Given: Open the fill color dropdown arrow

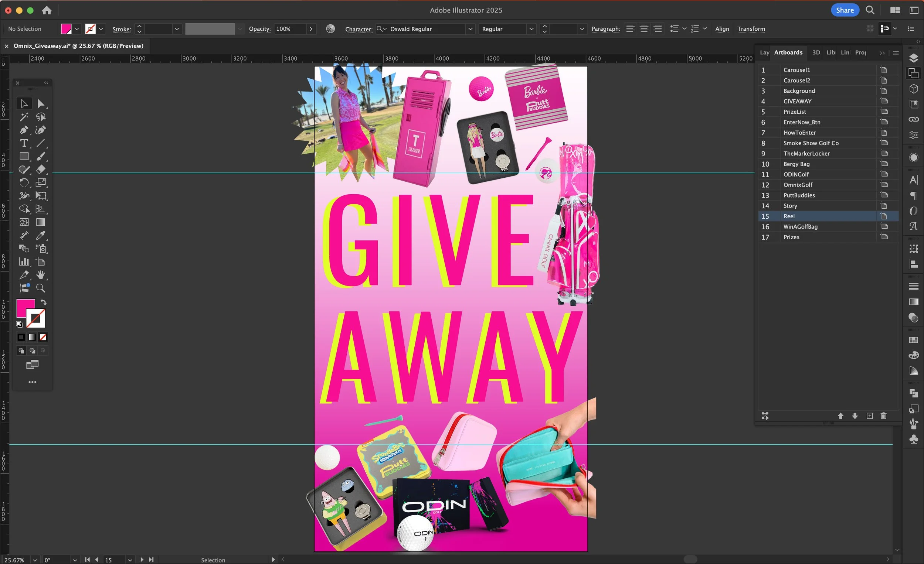Looking at the screenshot, I should [77, 29].
